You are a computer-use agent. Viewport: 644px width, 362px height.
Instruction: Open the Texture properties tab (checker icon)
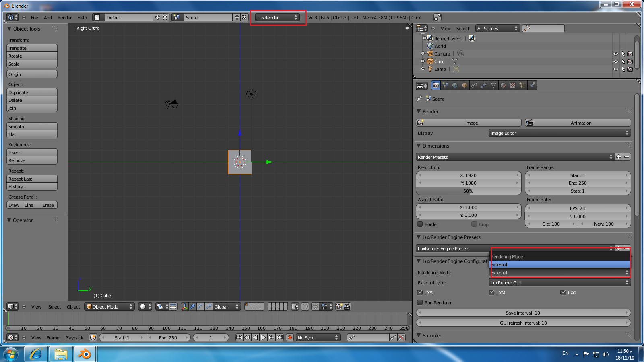pyautogui.click(x=513, y=85)
